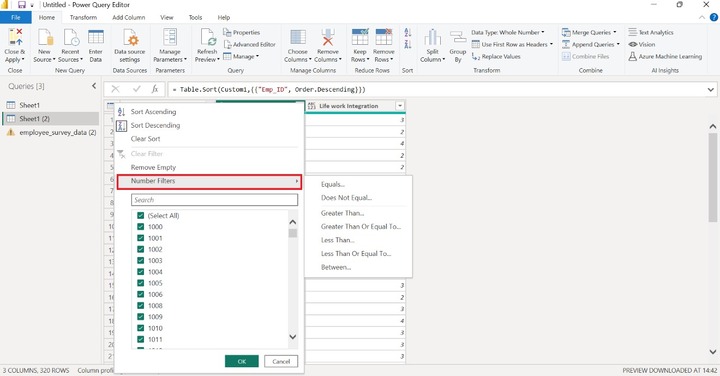Open the Life work Integration column dropdown
The width and height of the screenshot is (720, 376).
[400, 106]
